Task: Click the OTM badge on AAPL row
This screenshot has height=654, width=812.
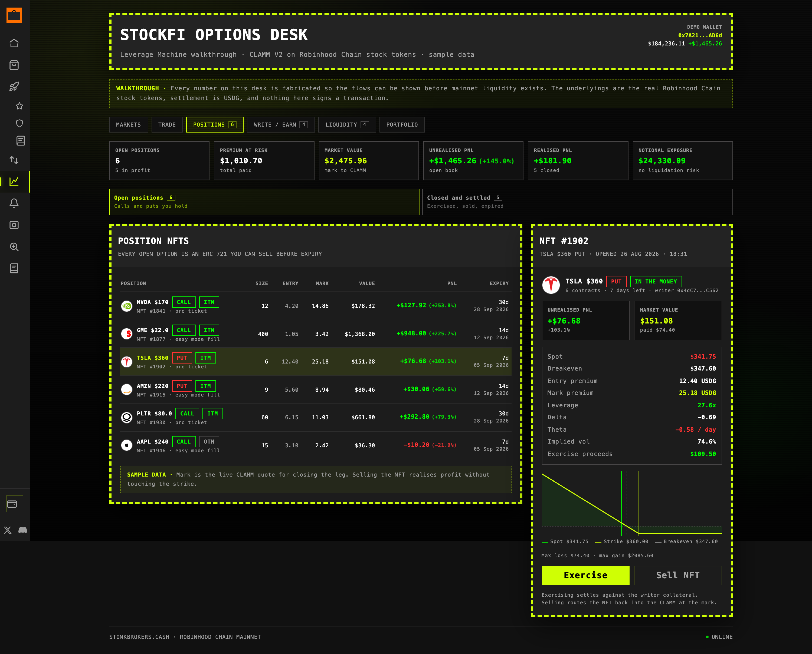Action: (x=209, y=441)
